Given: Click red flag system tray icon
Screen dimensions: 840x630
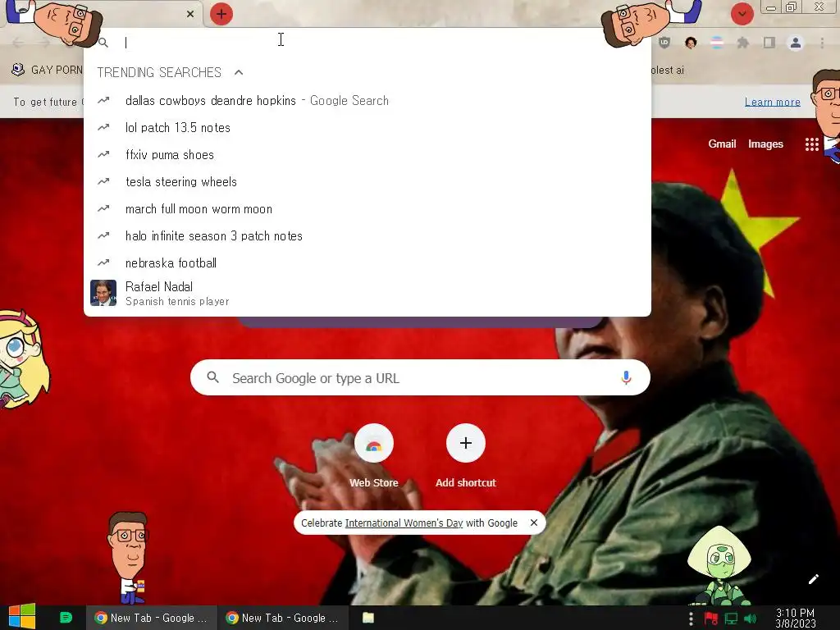Looking at the screenshot, I should coord(711,619).
